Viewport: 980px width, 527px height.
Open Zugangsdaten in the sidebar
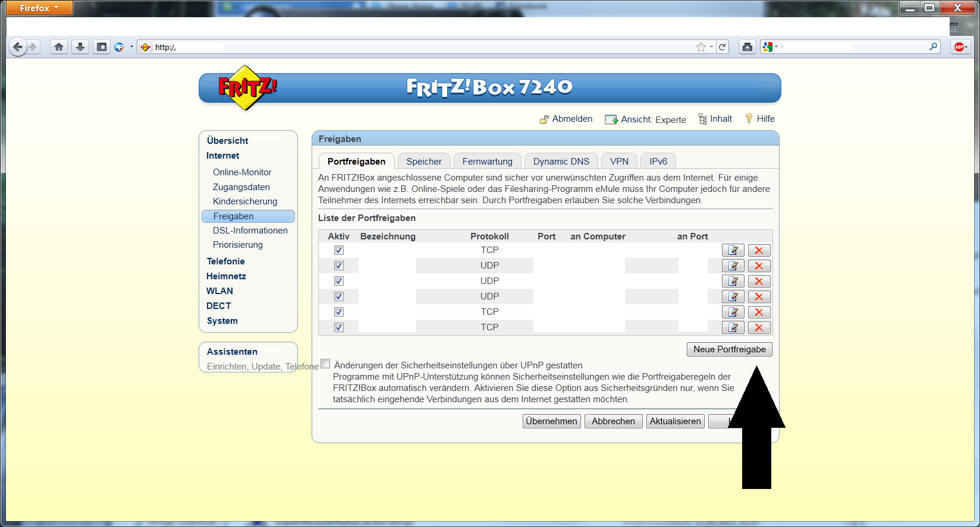point(241,187)
